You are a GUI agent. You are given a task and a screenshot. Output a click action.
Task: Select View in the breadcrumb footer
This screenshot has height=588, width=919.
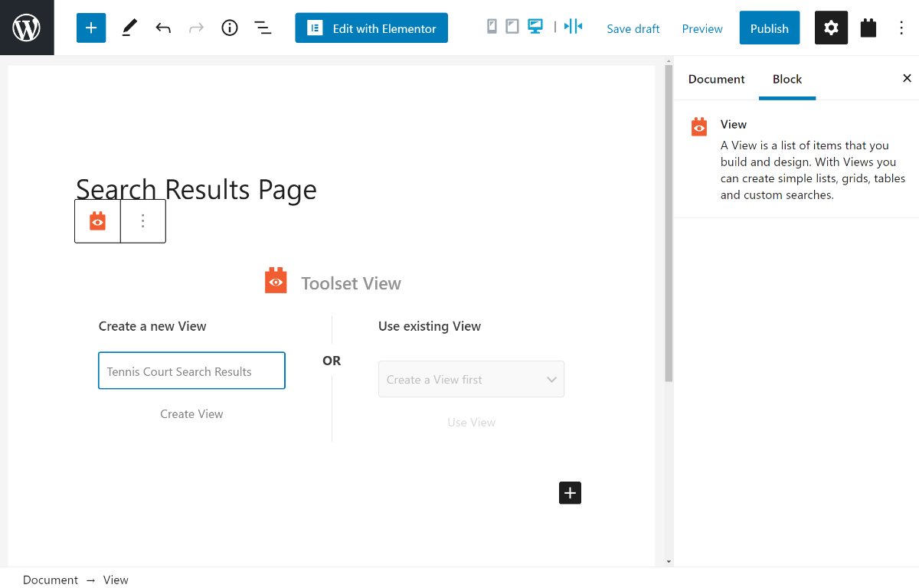pyautogui.click(x=116, y=580)
